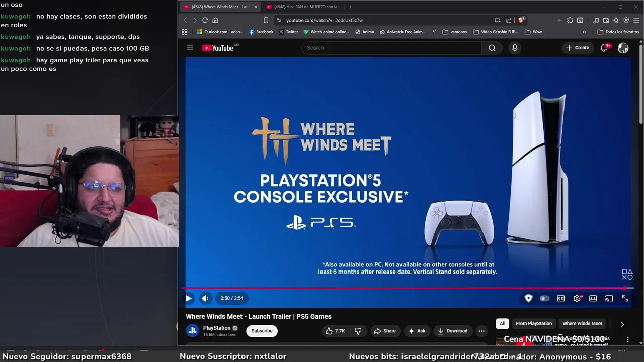
Task: Bookmark this page
Action: point(266,20)
